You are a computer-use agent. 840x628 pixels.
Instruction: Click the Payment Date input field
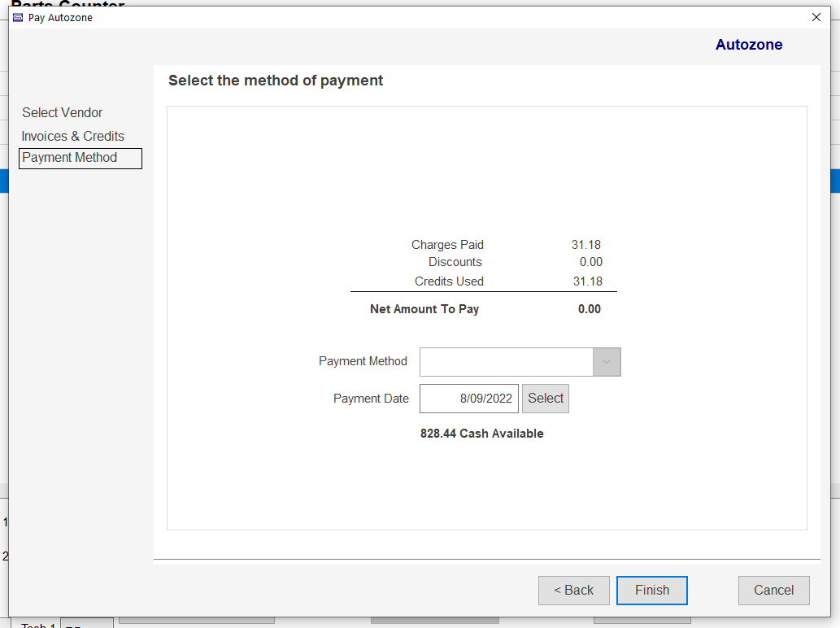[468, 398]
